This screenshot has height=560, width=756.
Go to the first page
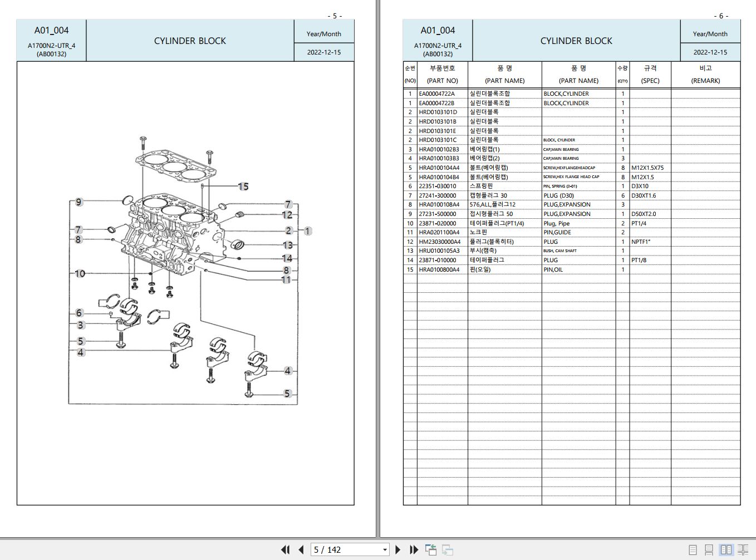pos(285,549)
